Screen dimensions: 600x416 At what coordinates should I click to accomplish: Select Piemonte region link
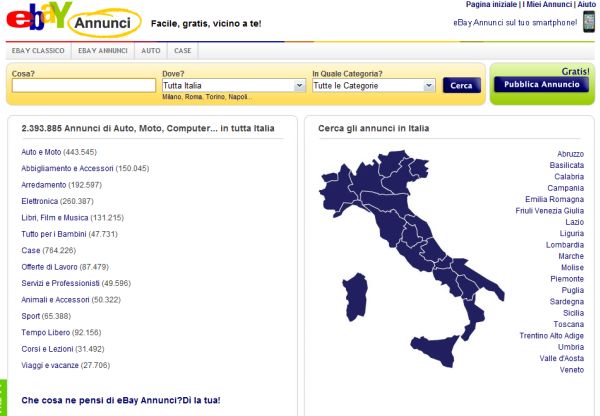(x=567, y=279)
